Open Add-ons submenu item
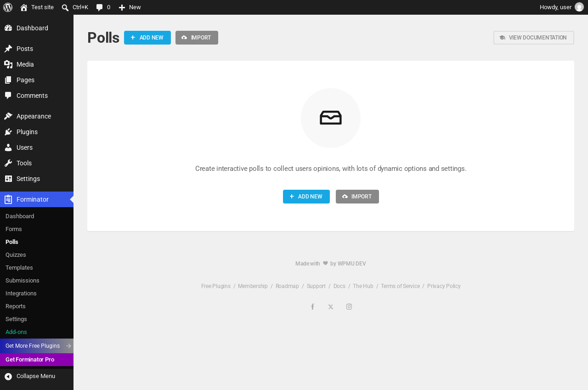 (16, 332)
